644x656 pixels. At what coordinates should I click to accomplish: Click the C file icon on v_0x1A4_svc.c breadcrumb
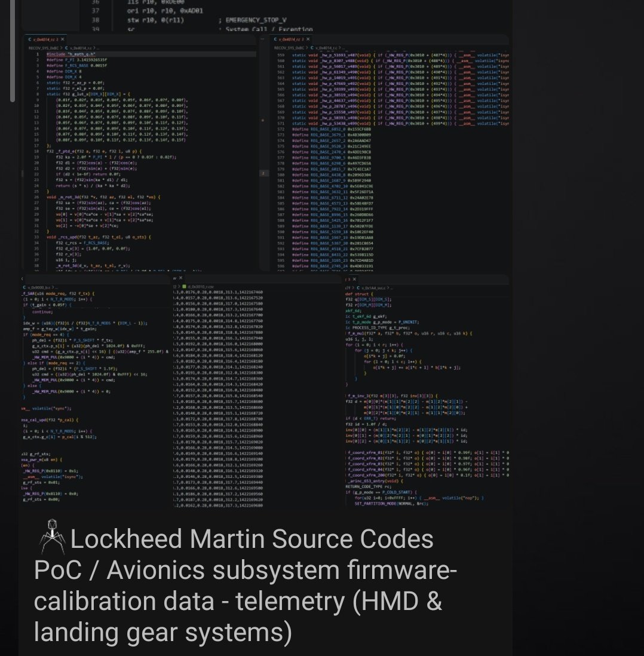[358, 288]
